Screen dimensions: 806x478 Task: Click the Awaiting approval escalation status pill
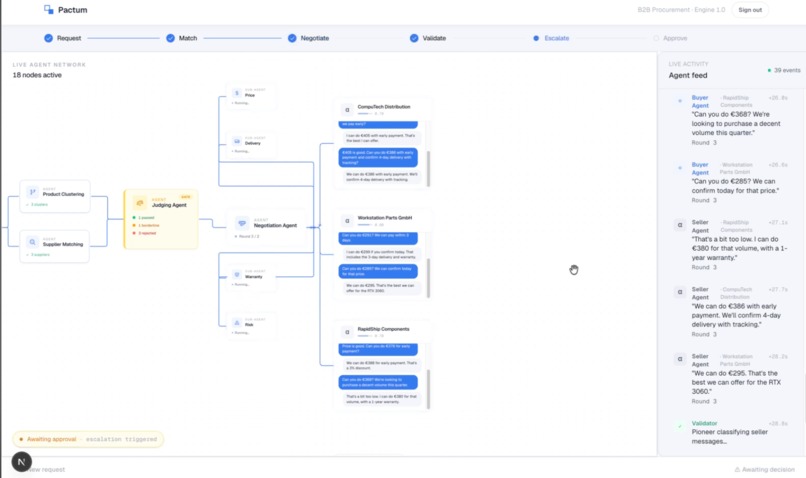(x=88, y=439)
